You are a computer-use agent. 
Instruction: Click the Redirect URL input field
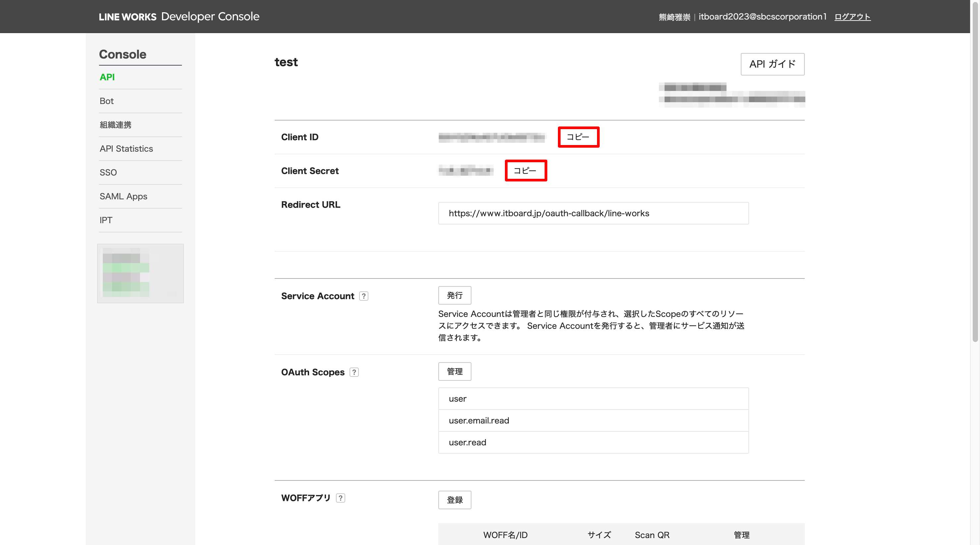(593, 213)
